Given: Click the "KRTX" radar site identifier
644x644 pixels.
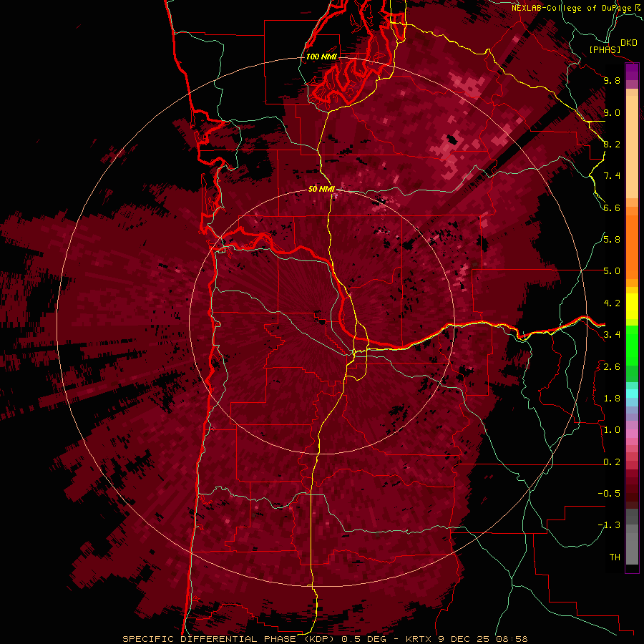Looking at the screenshot, I should click(419, 639).
